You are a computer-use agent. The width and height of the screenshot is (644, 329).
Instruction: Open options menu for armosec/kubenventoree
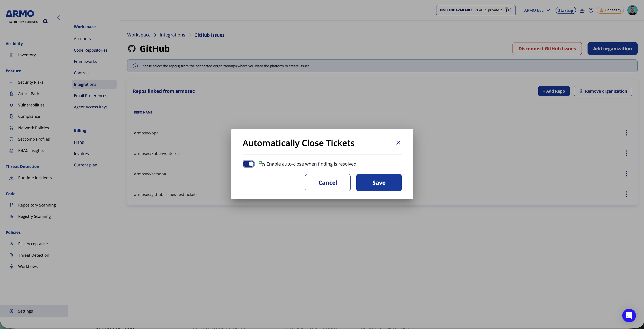tap(626, 153)
